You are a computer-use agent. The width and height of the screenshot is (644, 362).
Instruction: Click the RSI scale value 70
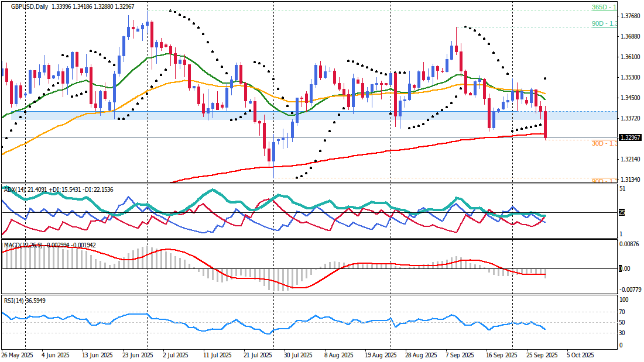(x=622, y=312)
